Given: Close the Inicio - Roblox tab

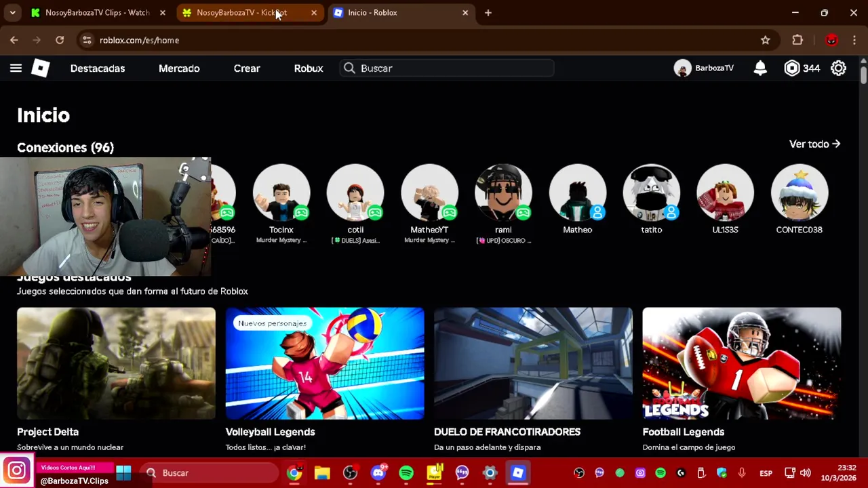Looking at the screenshot, I should click(465, 12).
